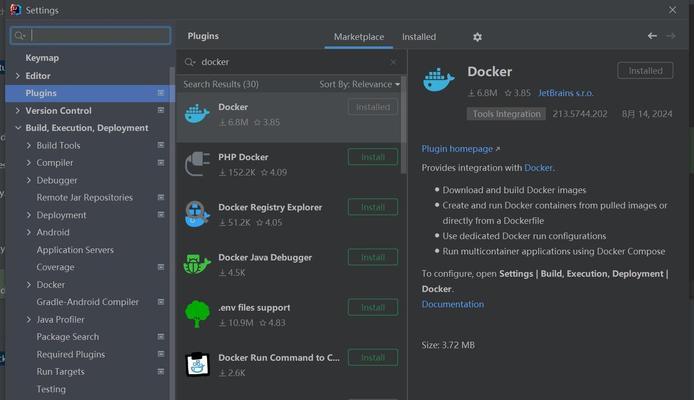This screenshot has width=694, height=400.
Task: Click the project-level marker beside Coverage
Action: click(x=161, y=267)
